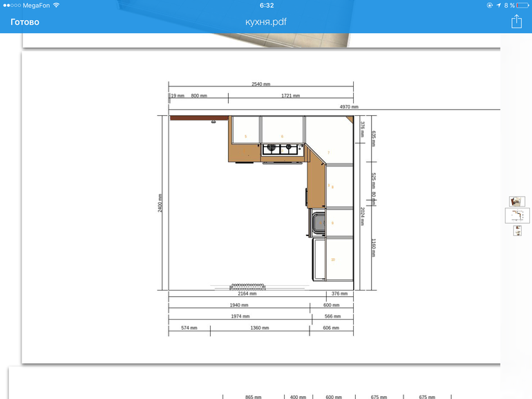Select the first page thumbnail
532x399 pixels.
click(517, 202)
